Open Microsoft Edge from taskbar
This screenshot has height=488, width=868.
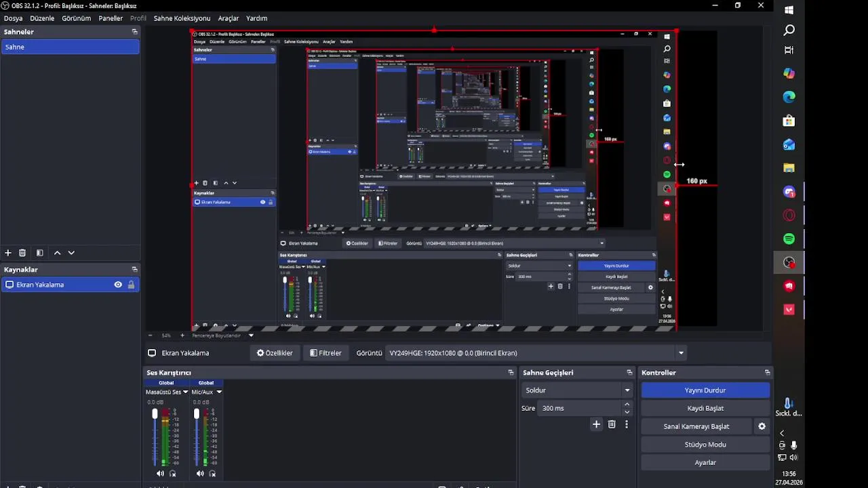click(x=789, y=97)
